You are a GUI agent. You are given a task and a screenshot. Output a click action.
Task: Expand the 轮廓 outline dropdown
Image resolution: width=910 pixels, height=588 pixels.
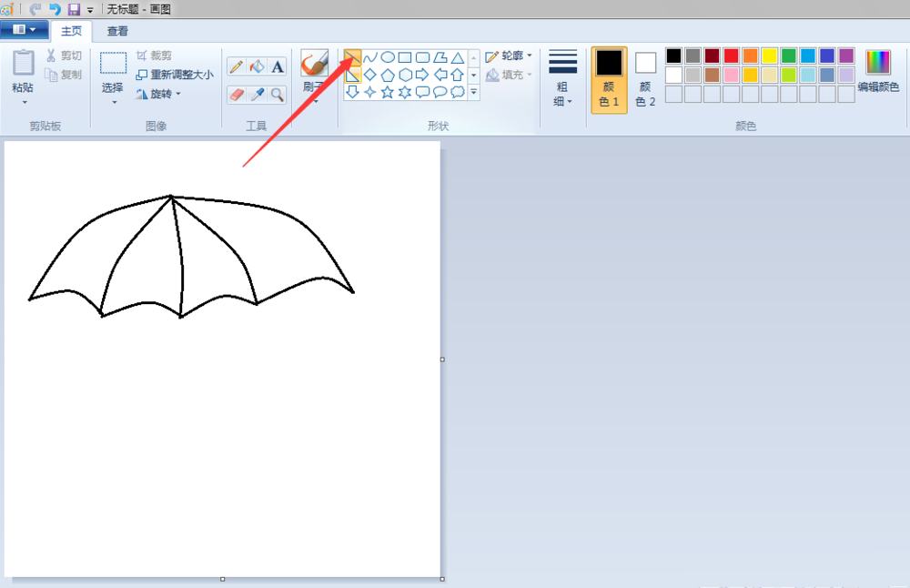(x=509, y=56)
